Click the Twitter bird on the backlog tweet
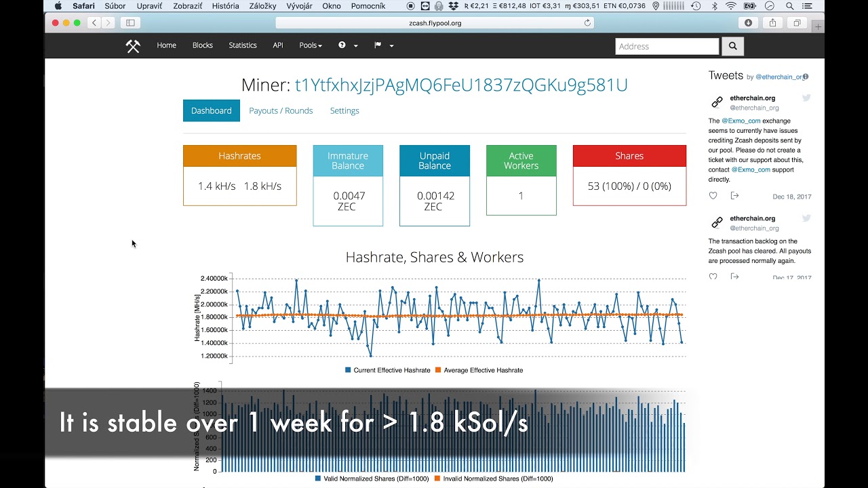The height and width of the screenshot is (488, 868). coord(807,218)
